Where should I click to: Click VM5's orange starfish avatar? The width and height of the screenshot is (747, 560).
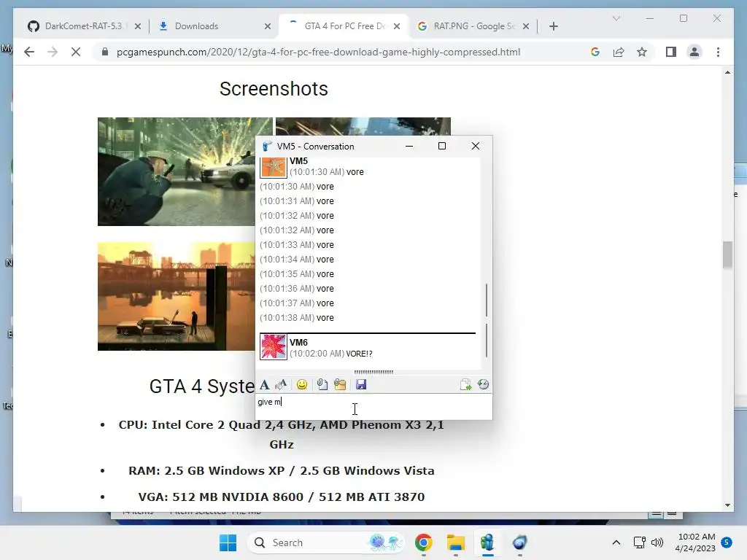[x=274, y=167]
